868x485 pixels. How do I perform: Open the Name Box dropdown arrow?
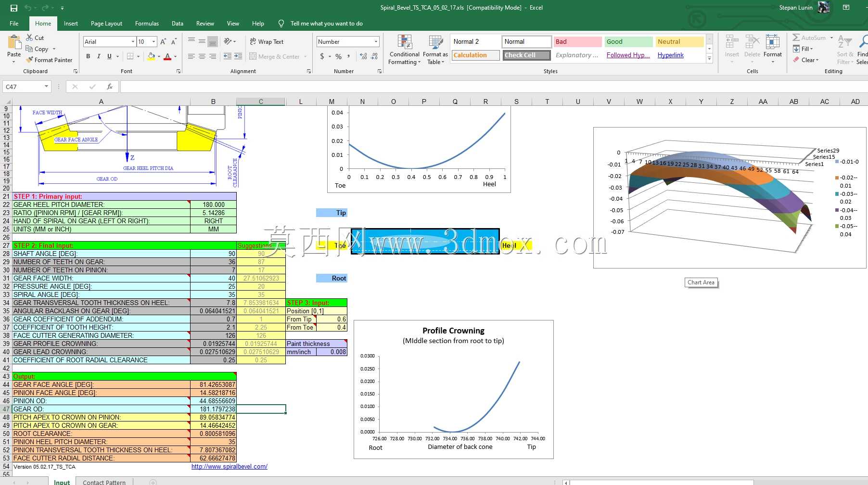(47, 87)
